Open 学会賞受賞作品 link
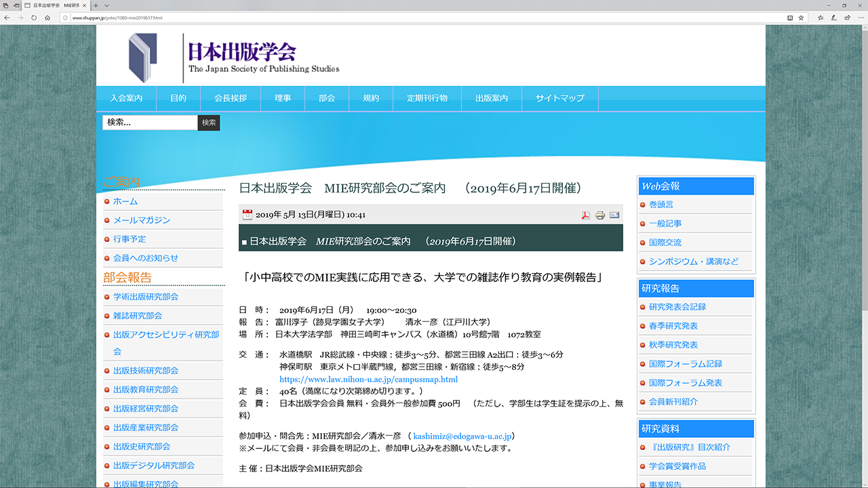 coord(677,466)
